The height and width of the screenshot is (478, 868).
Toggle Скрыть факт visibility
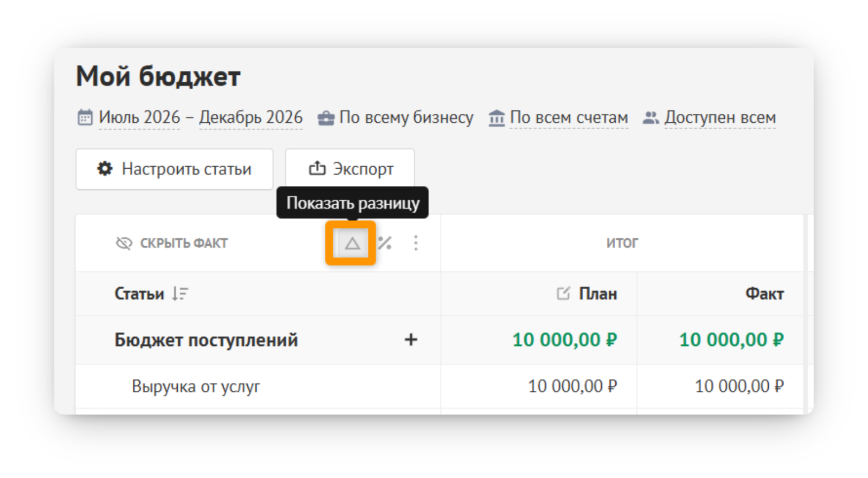[x=172, y=243]
